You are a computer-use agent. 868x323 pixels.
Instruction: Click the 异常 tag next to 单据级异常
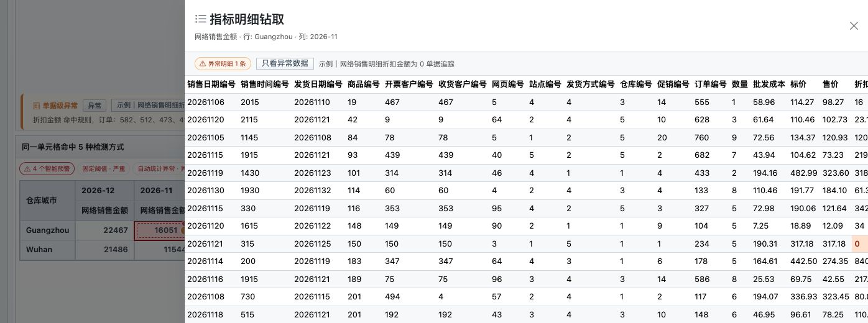[x=95, y=106]
